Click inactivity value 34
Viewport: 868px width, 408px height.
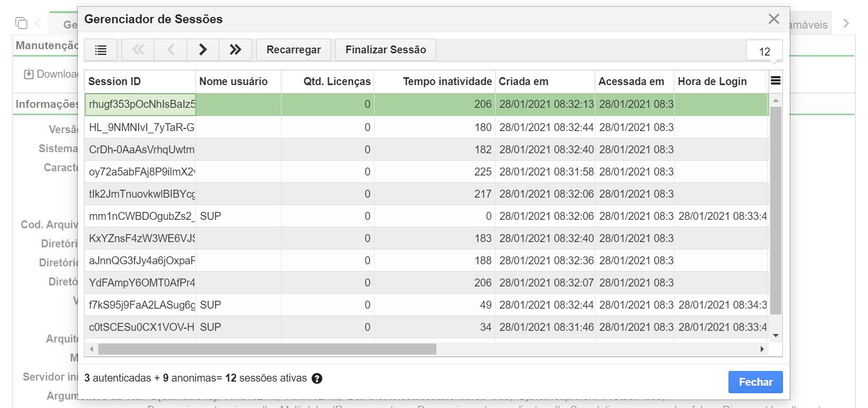[x=486, y=327]
